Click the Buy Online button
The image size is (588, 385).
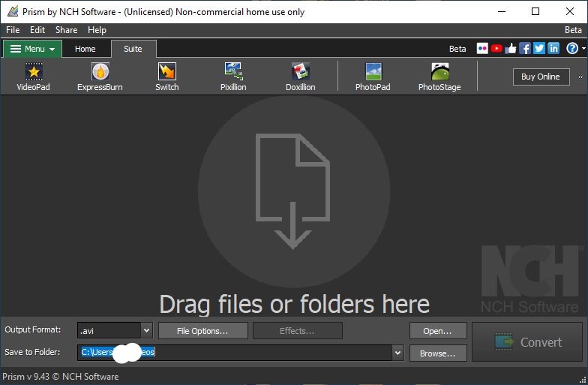pyautogui.click(x=541, y=77)
